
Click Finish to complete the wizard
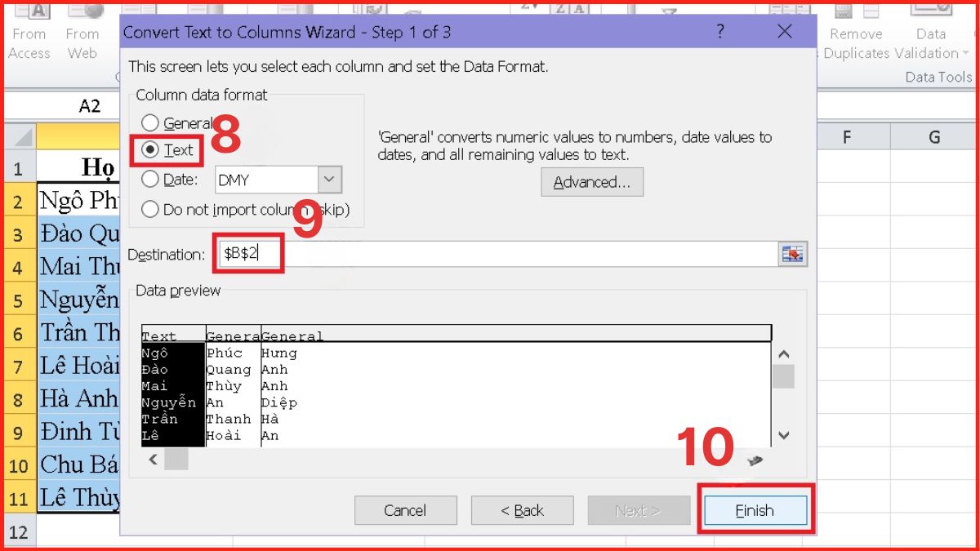[x=754, y=509]
